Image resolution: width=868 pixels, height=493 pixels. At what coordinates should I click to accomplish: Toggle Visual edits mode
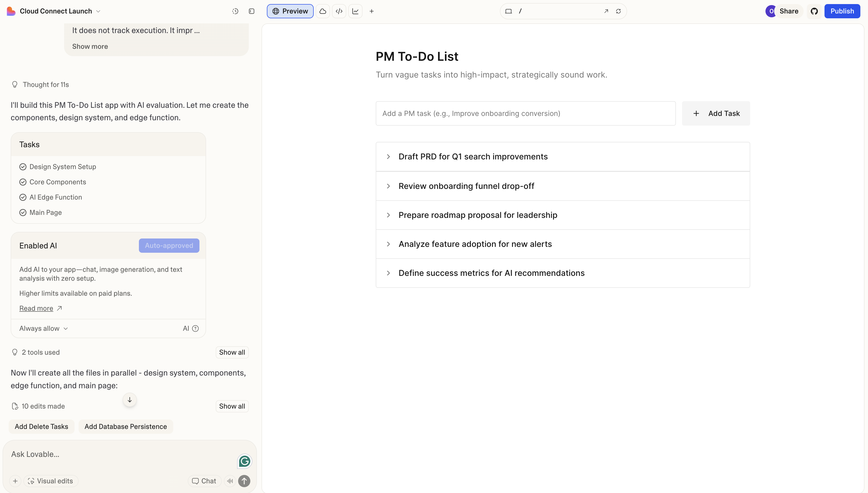pos(50,481)
